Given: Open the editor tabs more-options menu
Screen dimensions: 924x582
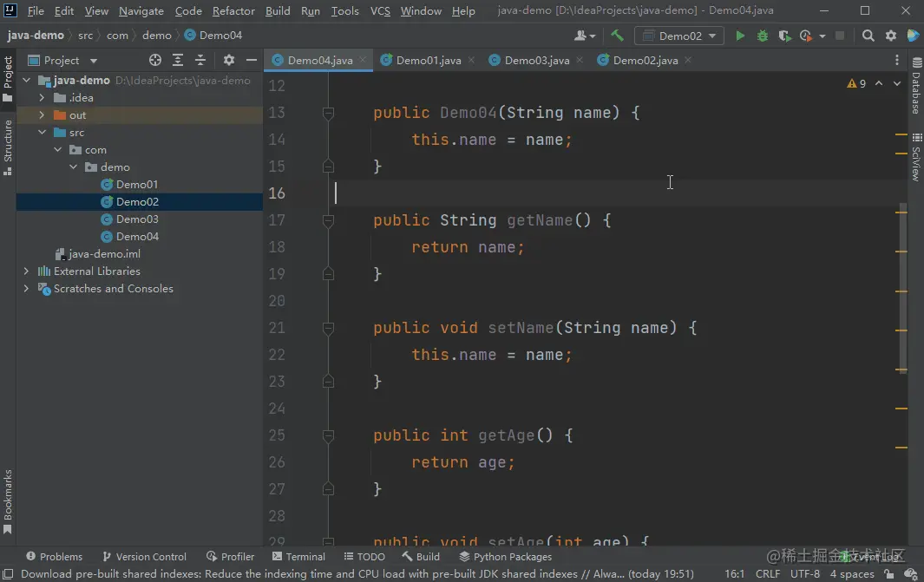Looking at the screenshot, I should (896, 60).
